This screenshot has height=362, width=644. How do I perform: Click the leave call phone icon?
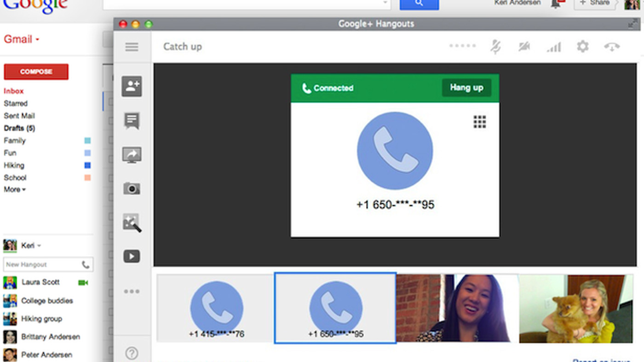(x=612, y=46)
